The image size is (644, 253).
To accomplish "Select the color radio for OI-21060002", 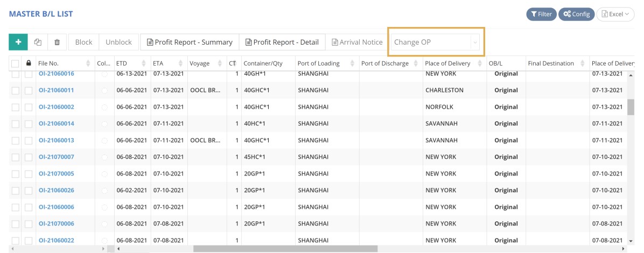I will [x=104, y=107].
